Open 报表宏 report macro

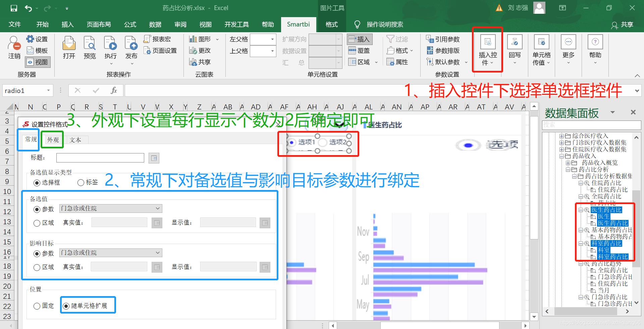(x=157, y=39)
